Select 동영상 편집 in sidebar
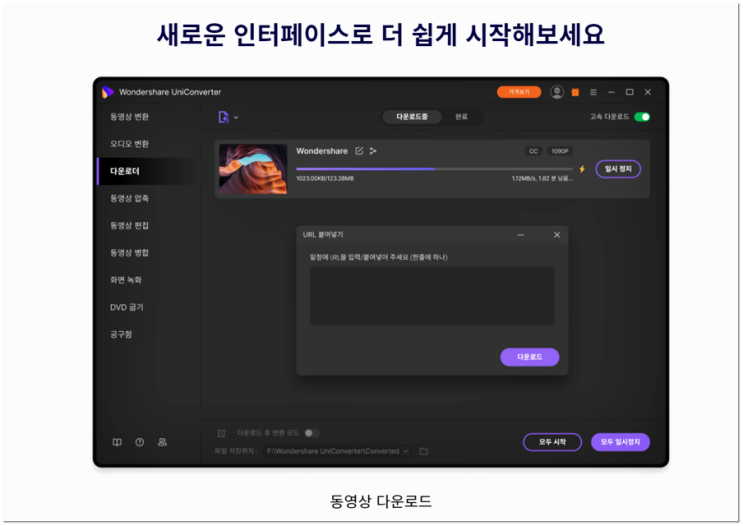The height and width of the screenshot is (526, 743). [x=129, y=226]
